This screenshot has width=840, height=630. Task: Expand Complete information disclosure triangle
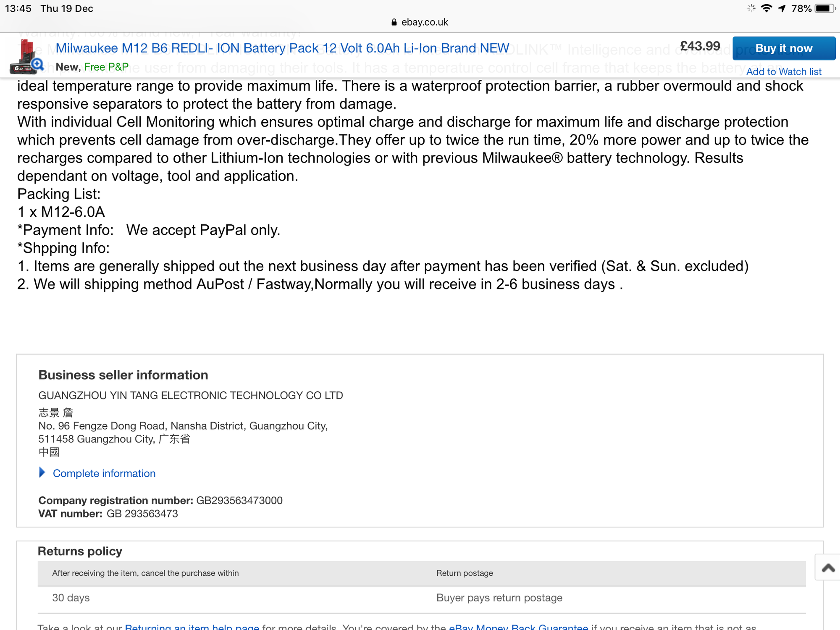(x=42, y=472)
